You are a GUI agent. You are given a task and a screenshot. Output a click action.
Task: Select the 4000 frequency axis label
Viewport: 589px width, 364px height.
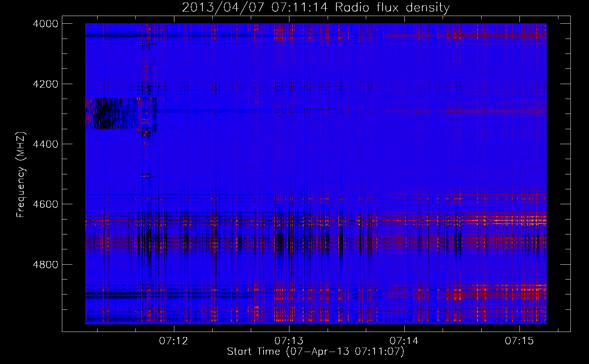click(46, 24)
